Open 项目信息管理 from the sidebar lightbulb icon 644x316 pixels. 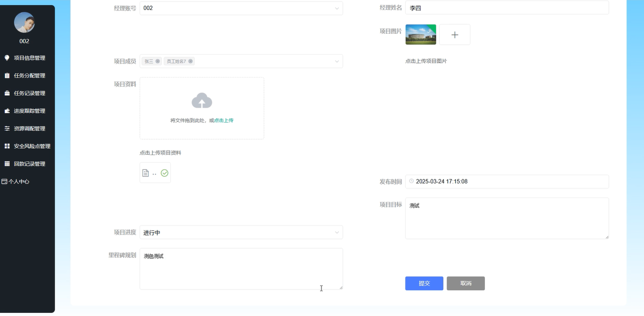click(7, 58)
